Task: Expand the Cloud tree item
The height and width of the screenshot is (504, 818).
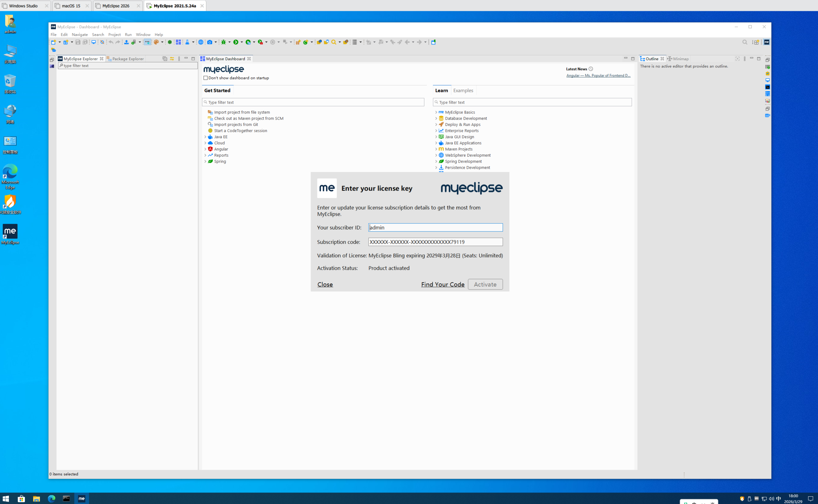Action: (x=205, y=143)
